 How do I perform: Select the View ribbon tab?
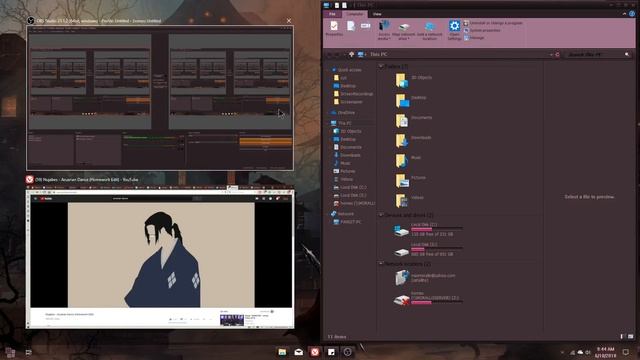tap(377, 14)
